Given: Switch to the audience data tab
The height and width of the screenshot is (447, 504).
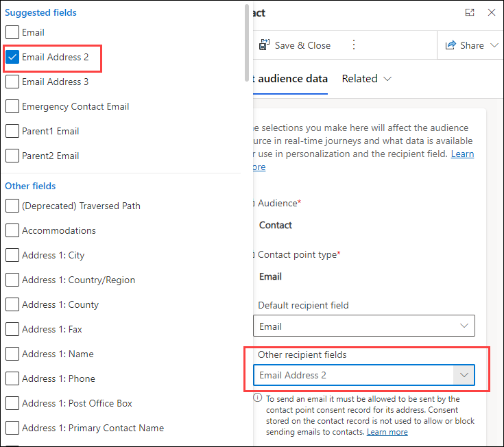Looking at the screenshot, I should coord(289,79).
